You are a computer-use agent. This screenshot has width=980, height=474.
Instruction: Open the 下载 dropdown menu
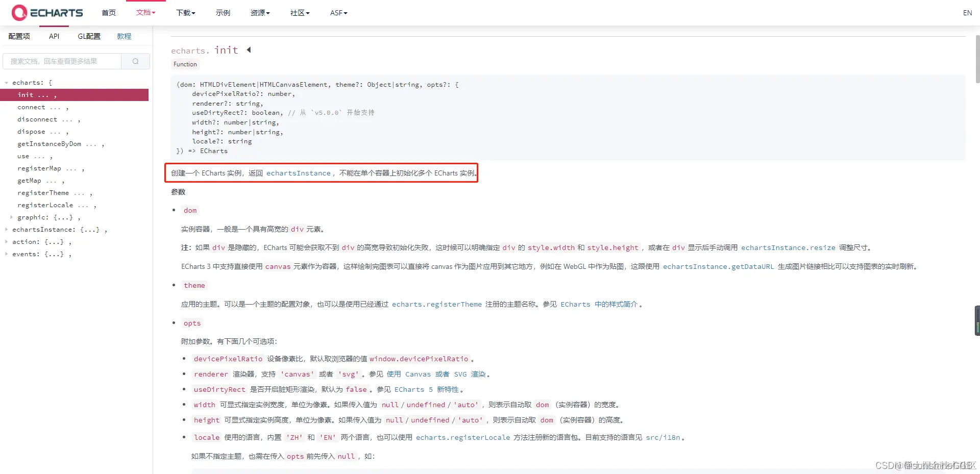pyautogui.click(x=186, y=13)
